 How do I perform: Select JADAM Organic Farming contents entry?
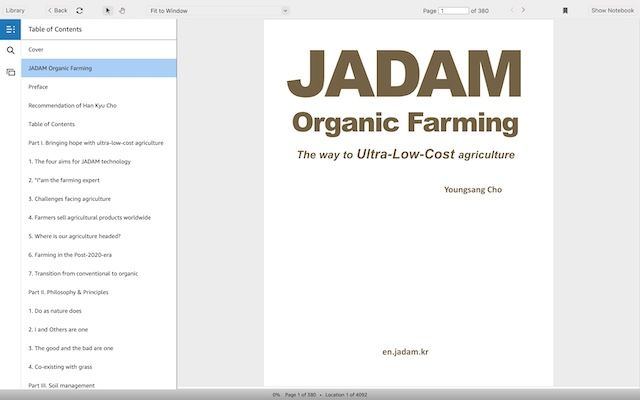[99, 68]
